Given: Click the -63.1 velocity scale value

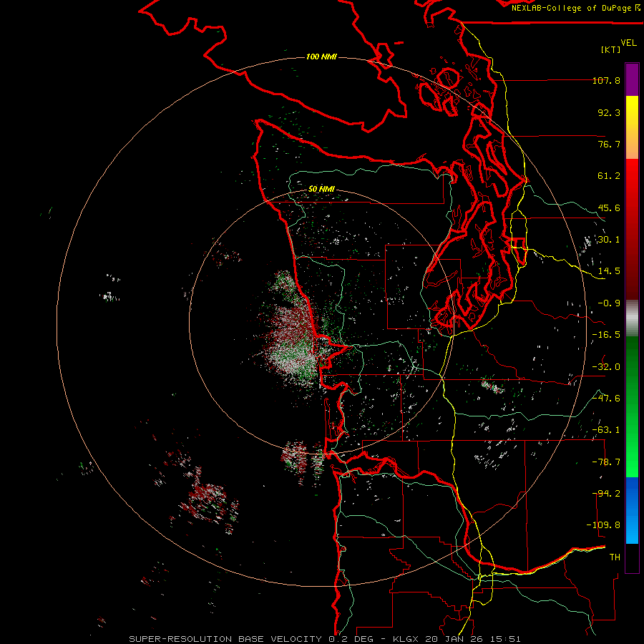Looking at the screenshot, I should pos(606,430).
